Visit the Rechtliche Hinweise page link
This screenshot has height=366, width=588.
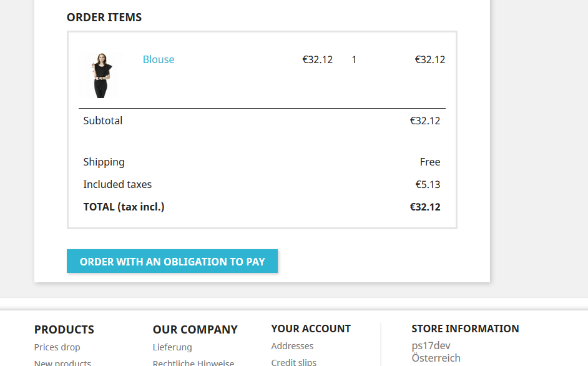[x=194, y=362]
